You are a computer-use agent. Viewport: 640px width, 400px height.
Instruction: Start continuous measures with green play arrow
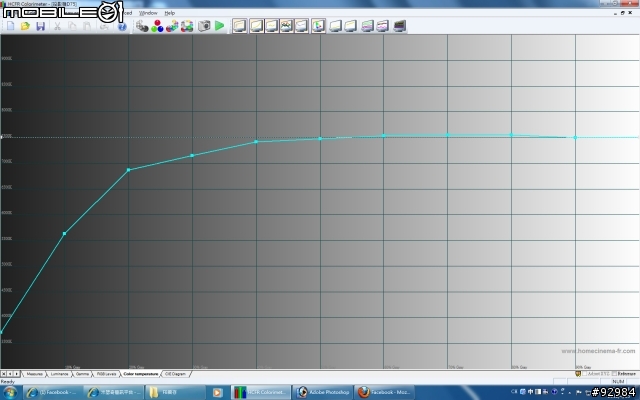[x=220, y=26]
